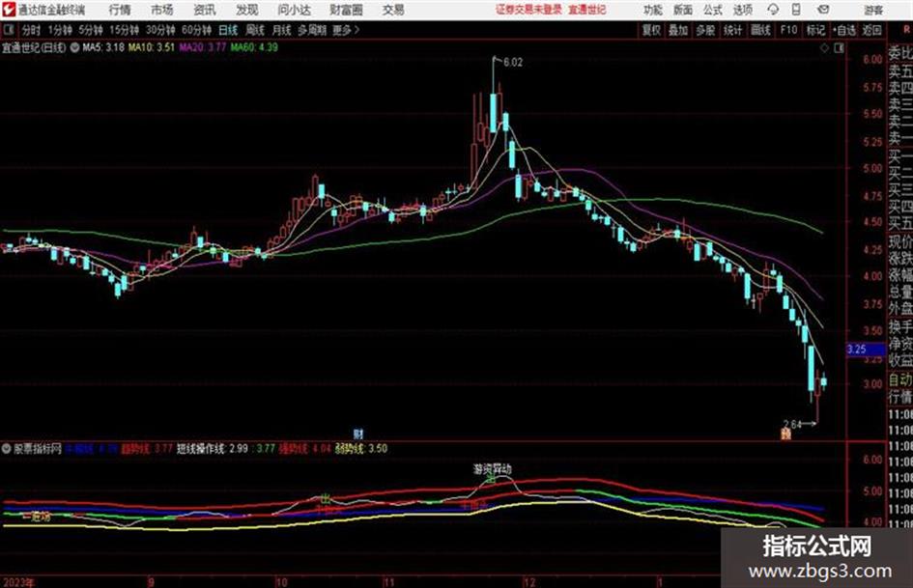Screen dimensions: 913x588
Task: Expand the 股票指标网 indicator dropdown icon
Action: tap(7, 449)
